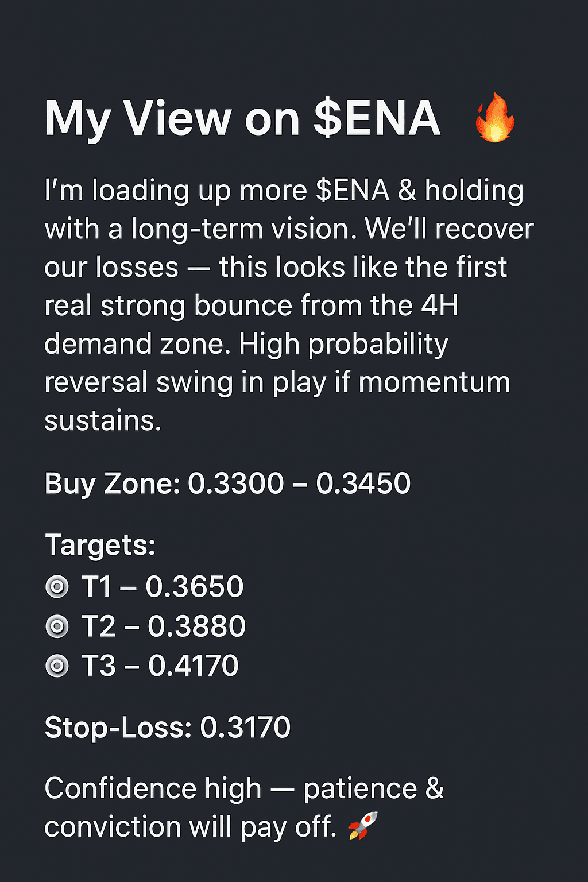
Task: Click the "My View on" heading text
Action: click(172, 119)
